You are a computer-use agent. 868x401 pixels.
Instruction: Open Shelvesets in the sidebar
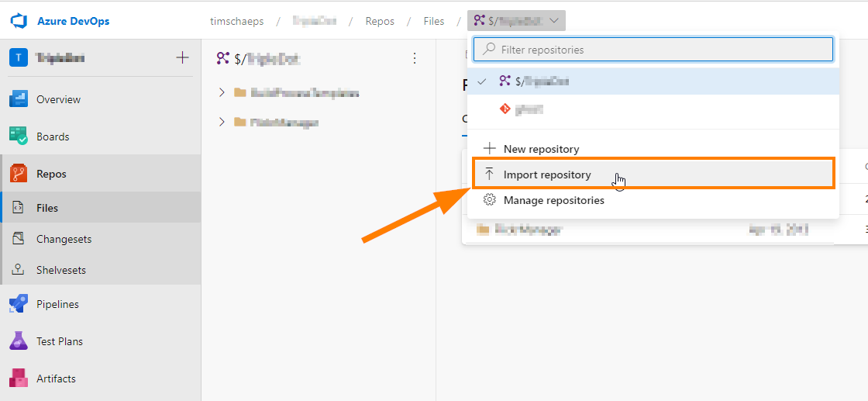tap(60, 270)
